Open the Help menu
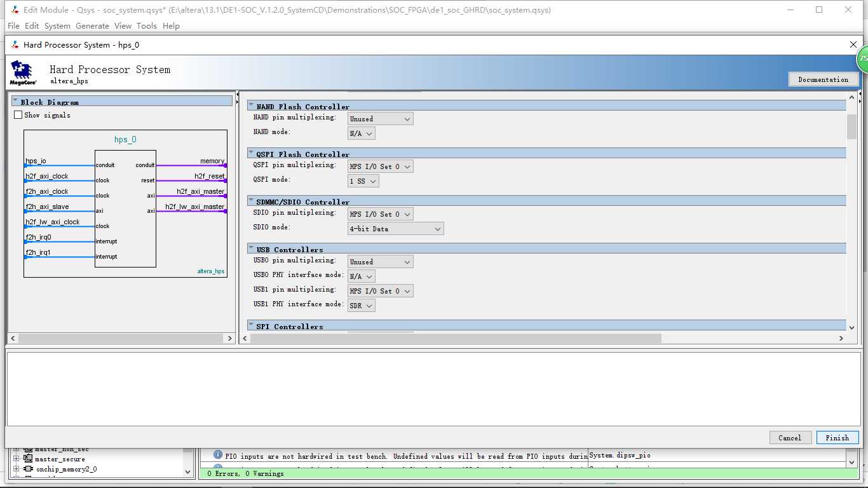868x488 pixels. pos(171,26)
